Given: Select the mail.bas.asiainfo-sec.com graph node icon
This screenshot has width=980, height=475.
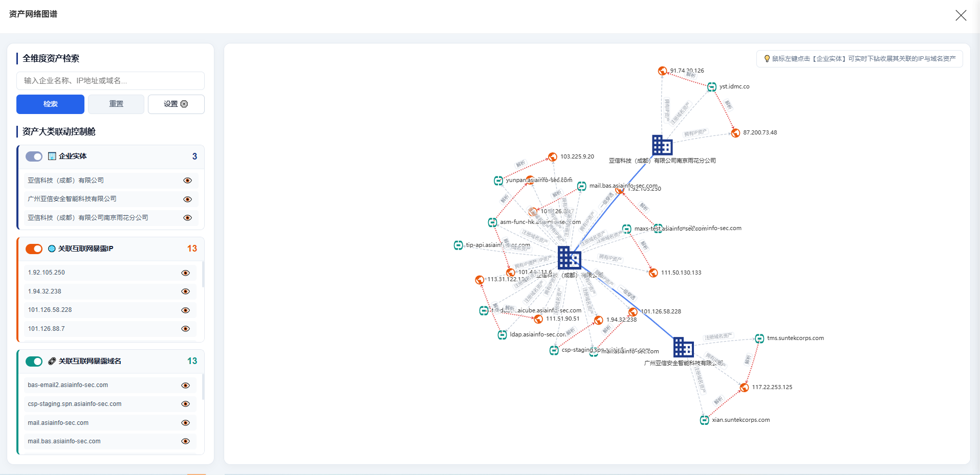Looking at the screenshot, I should [582, 186].
